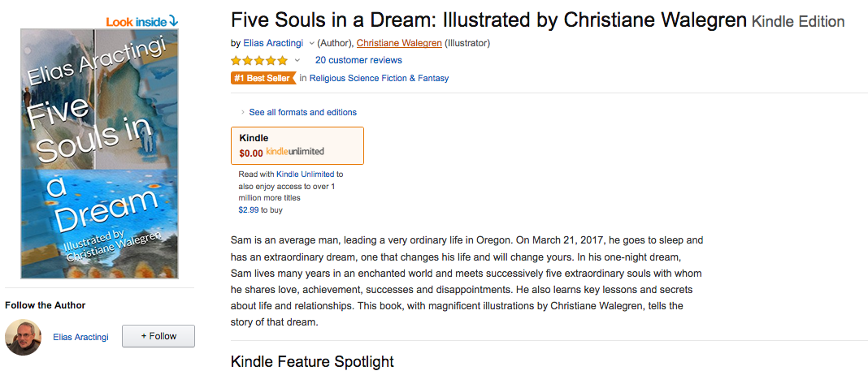Open the book cover image
The width and height of the screenshot is (868, 371).
99,154
